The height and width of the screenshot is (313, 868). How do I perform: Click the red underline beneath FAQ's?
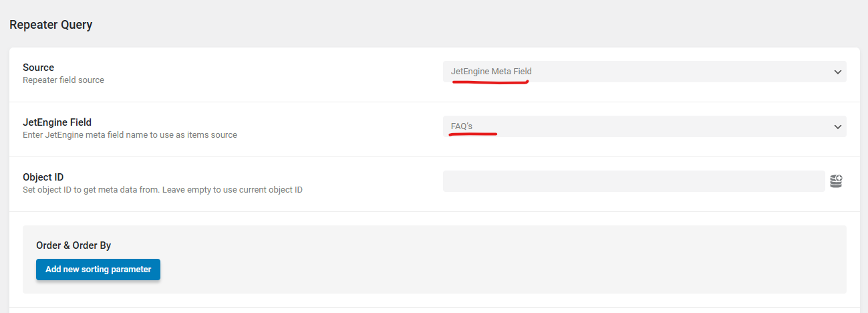pos(473,134)
